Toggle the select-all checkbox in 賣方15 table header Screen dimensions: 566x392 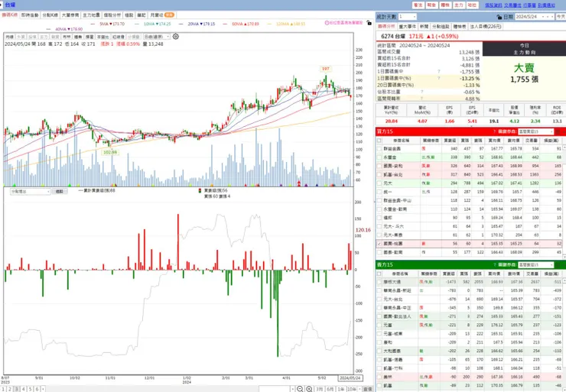click(379, 274)
